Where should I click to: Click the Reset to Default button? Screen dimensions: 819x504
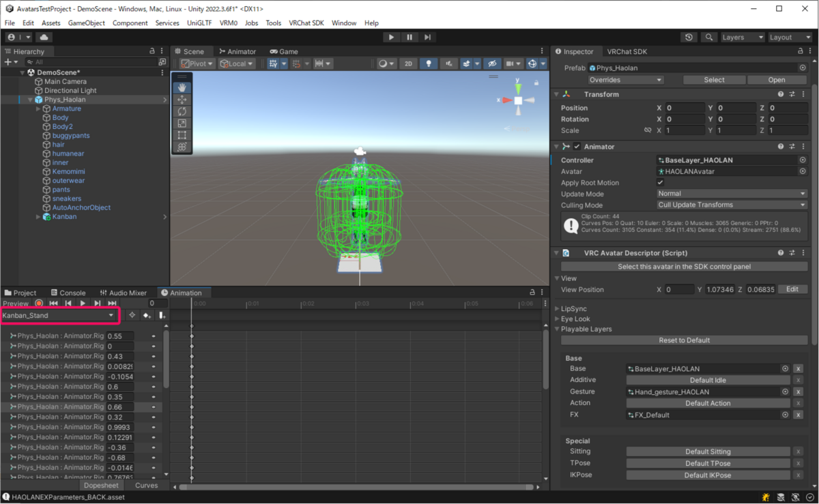[684, 340]
